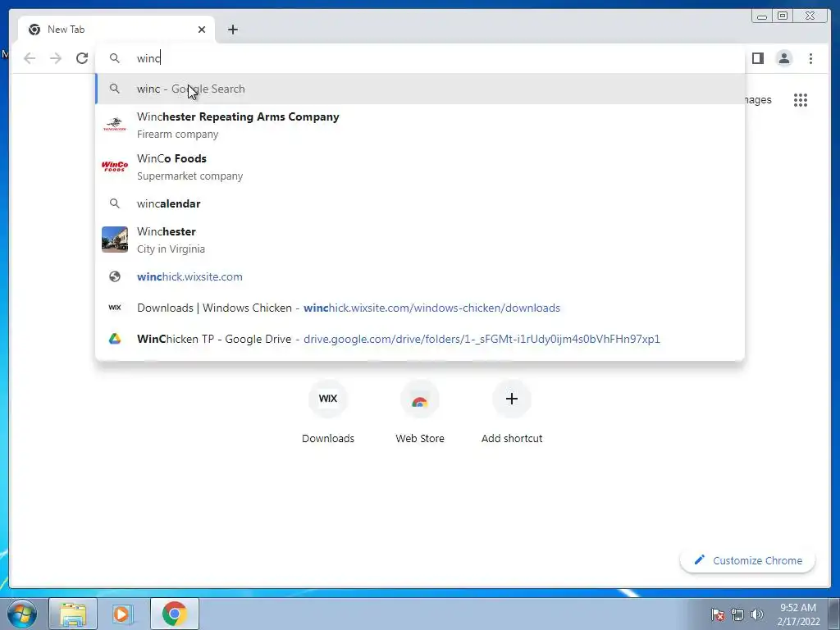Open the Action Center flag icon
The image size is (840, 630).
pyautogui.click(x=717, y=614)
